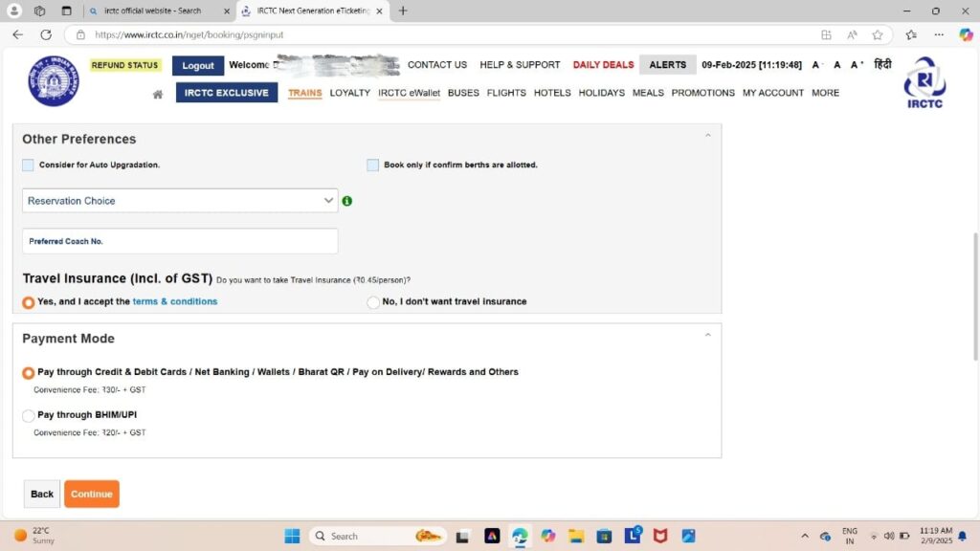Screen dimensions: 980x551
Task: Open terms & conditions link
Action: point(175,301)
